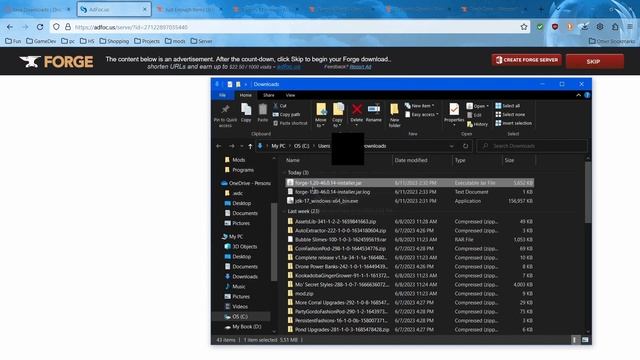
Task: Select 3D Objects in navigation pane
Action: point(241,247)
